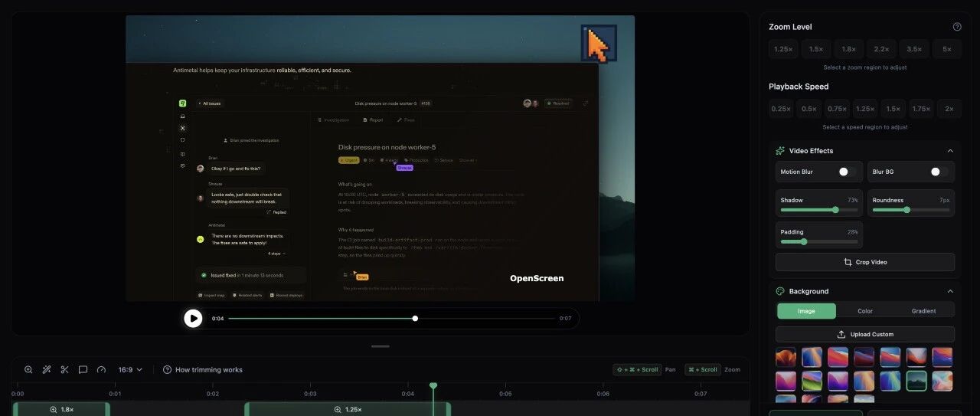Toggle the Motion Blur switch
980x416 pixels.
tap(847, 172)
